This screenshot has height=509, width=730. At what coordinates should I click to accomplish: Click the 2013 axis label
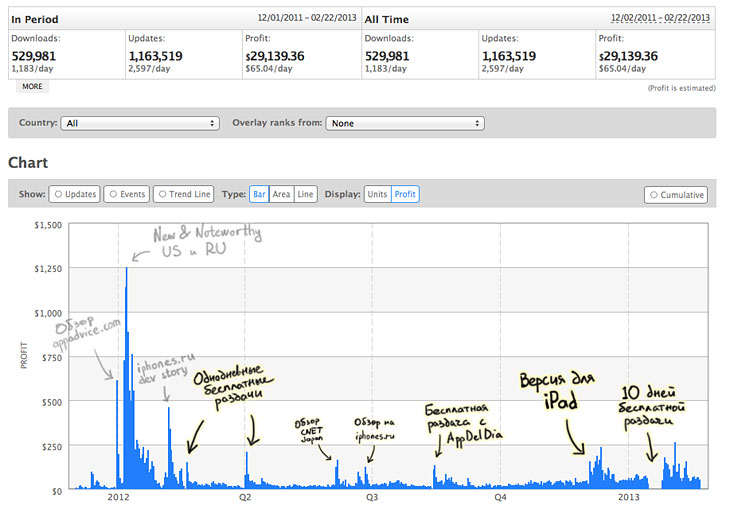tap(629, 497)
